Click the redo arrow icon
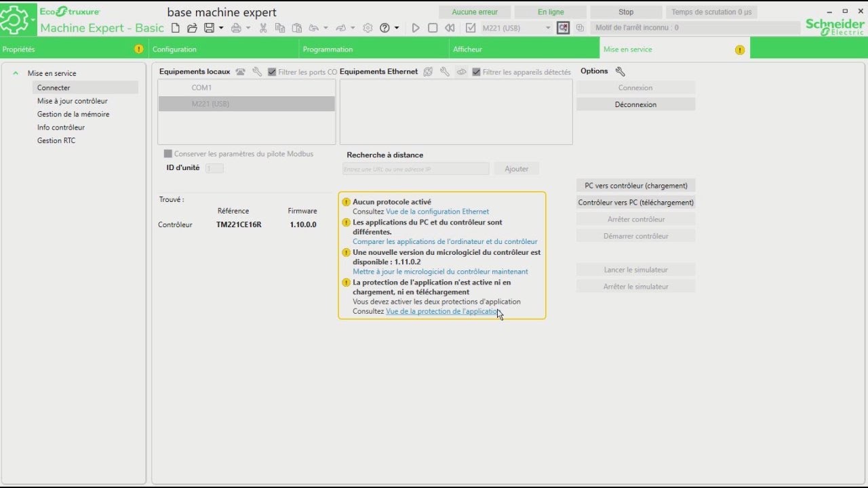868x488 pixels. (x=340, y=28)
